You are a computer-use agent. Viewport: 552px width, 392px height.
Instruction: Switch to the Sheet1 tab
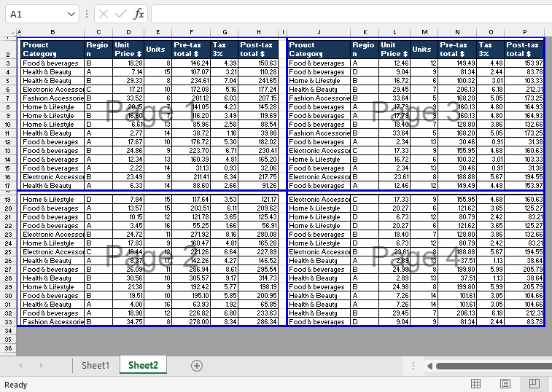click(x=96, y=365)
